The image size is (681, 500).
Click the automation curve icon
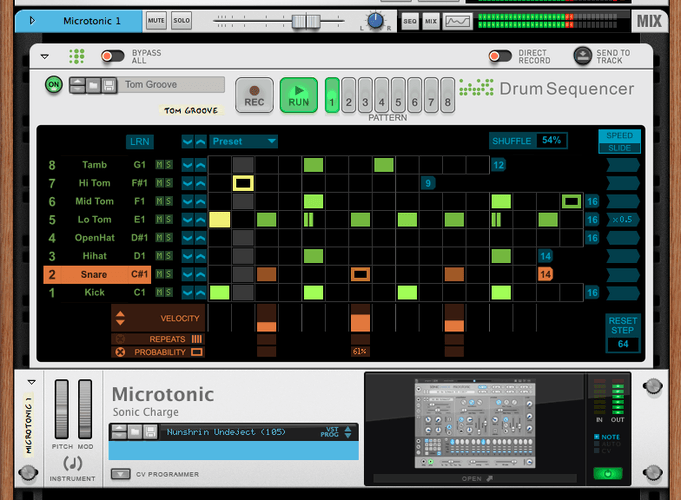(x=458, y=21)
